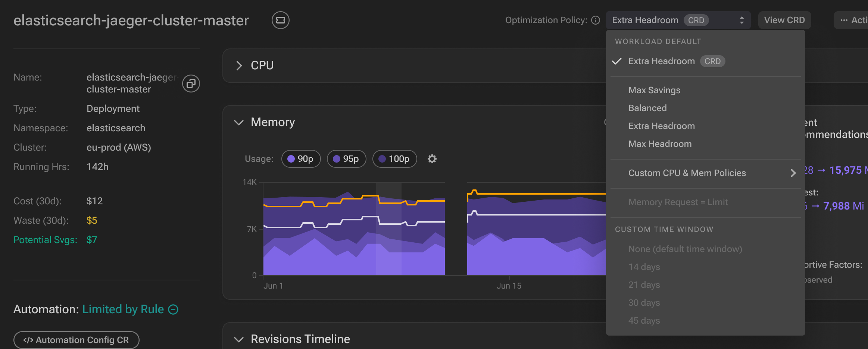
Task: Collapse the Revisions Timeline section
Action: click(239, 339)
